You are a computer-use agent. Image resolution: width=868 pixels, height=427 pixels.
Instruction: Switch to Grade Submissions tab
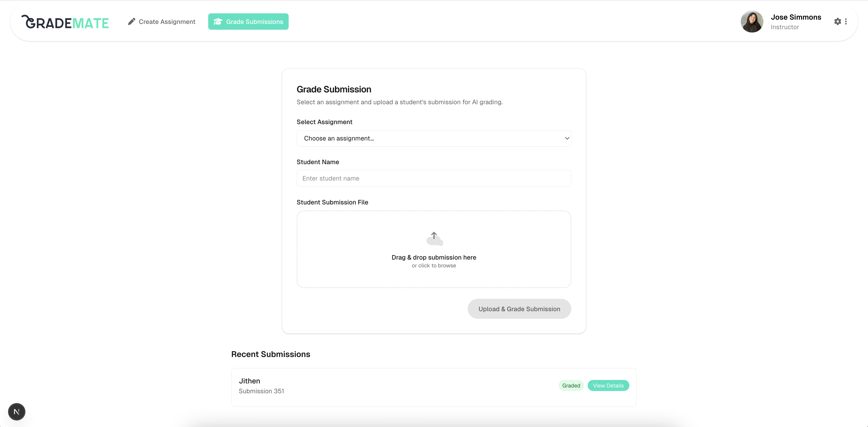click(x=248, y=22)
